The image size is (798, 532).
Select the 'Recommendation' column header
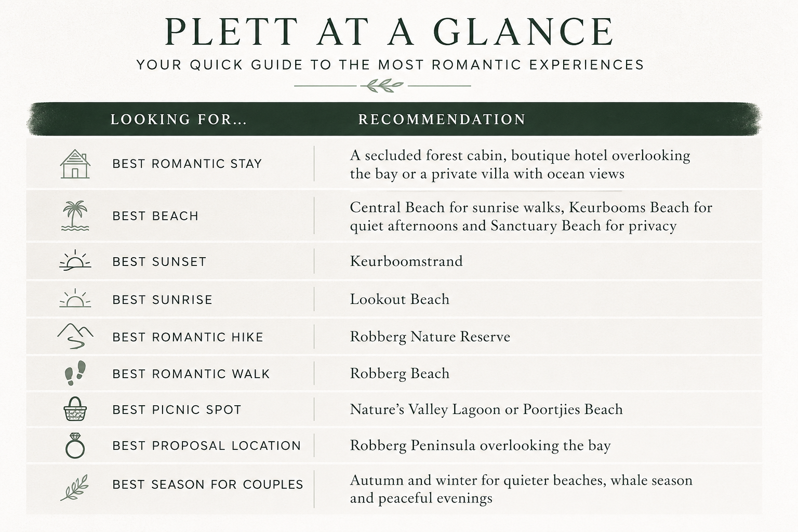(442, 119)
